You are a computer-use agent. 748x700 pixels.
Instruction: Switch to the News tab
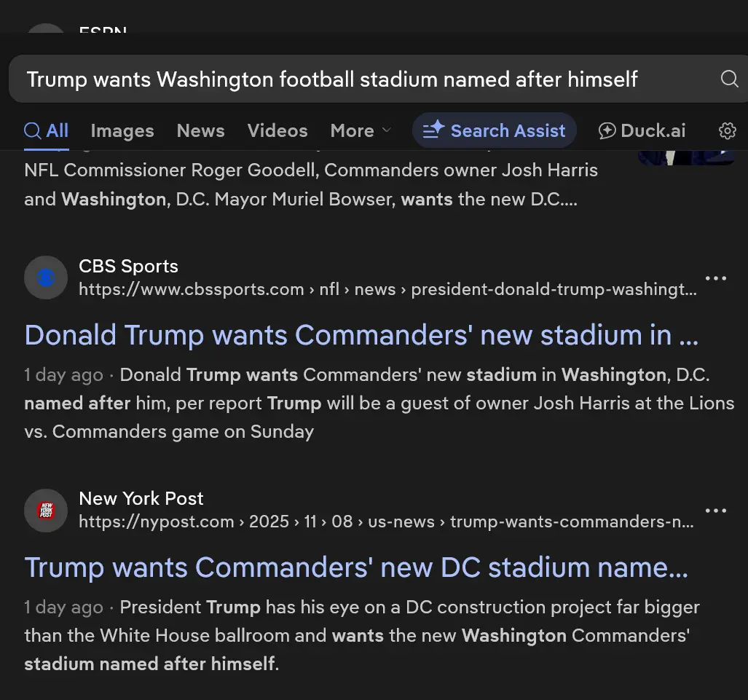coord(200,131)
